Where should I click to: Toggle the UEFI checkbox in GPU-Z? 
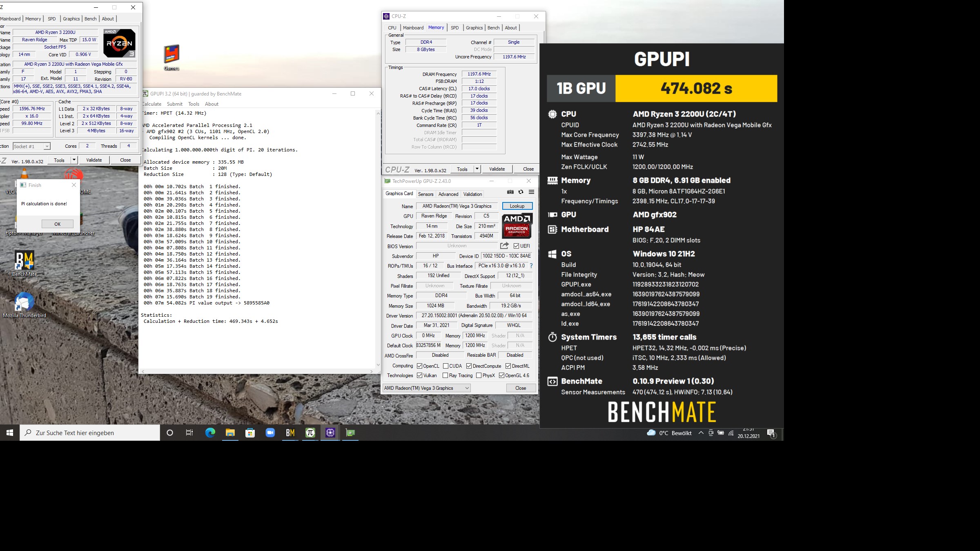point(516,246)
